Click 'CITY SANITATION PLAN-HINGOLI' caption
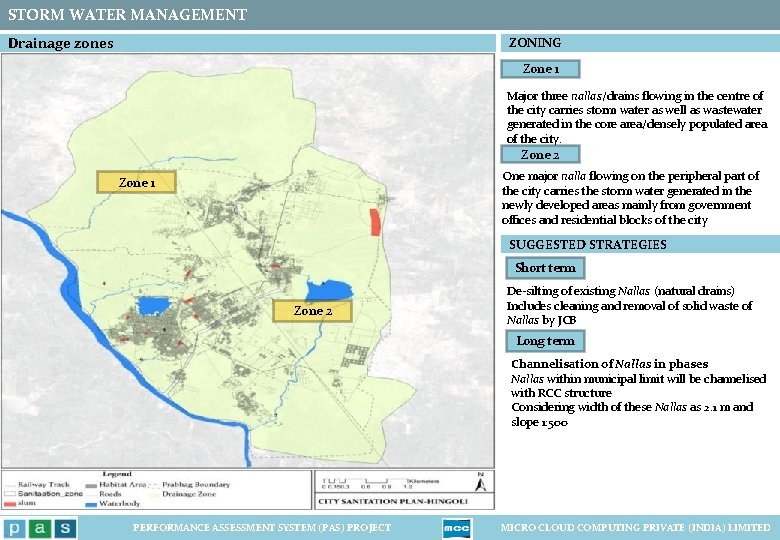Image resolution: width=780 pixels, height=540 pixels. tap(393, 501)
